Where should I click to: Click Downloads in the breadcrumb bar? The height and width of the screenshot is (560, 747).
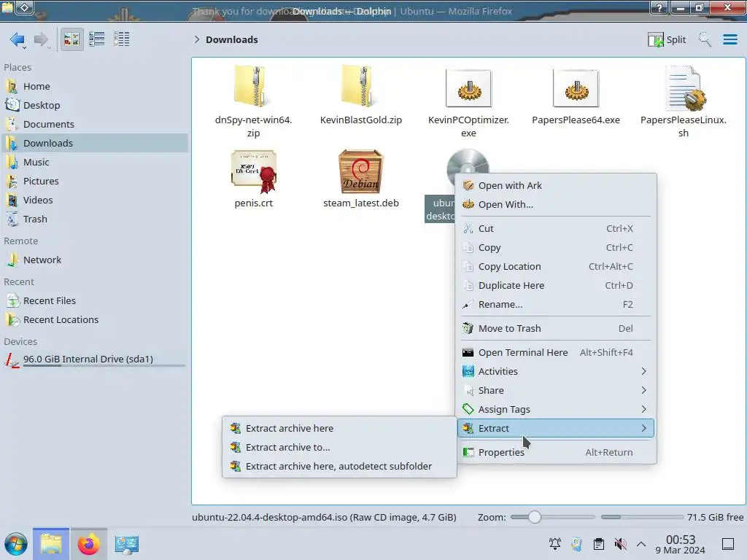point(231,39)
